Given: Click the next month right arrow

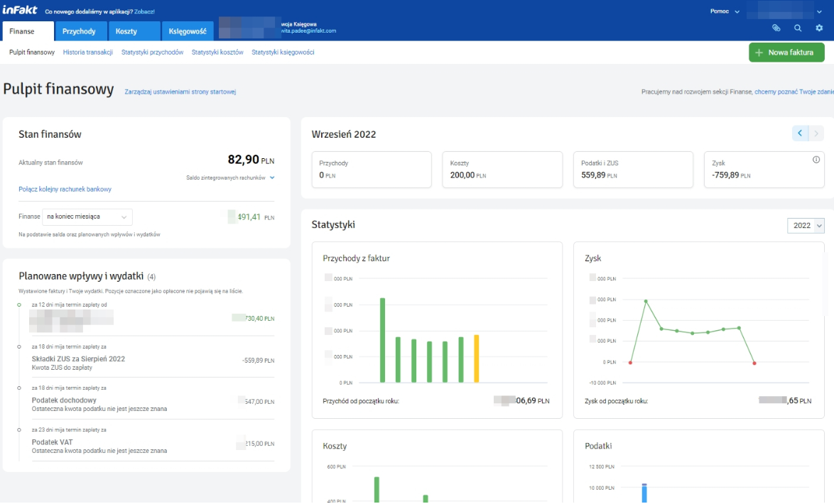Looking at the screenshot, I should point(817,133).
